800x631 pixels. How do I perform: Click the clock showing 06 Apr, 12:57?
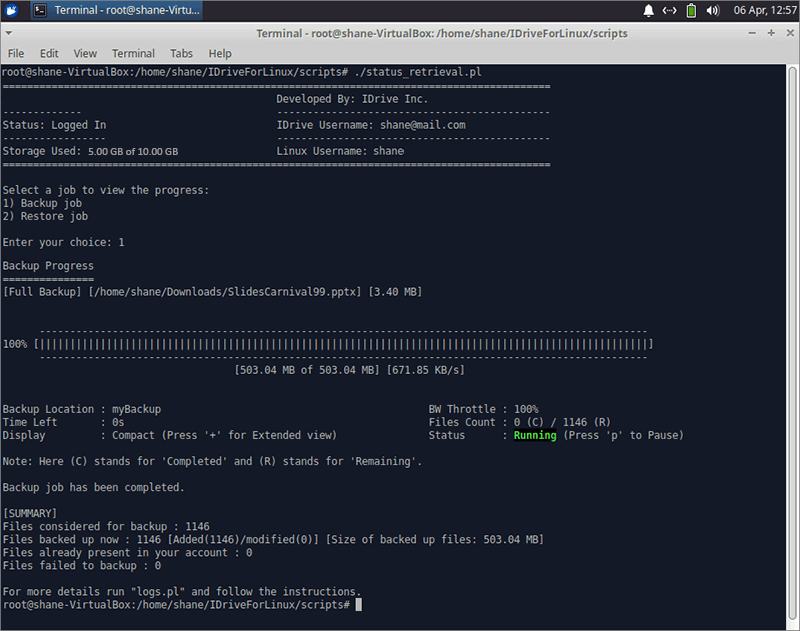[765, 10]
